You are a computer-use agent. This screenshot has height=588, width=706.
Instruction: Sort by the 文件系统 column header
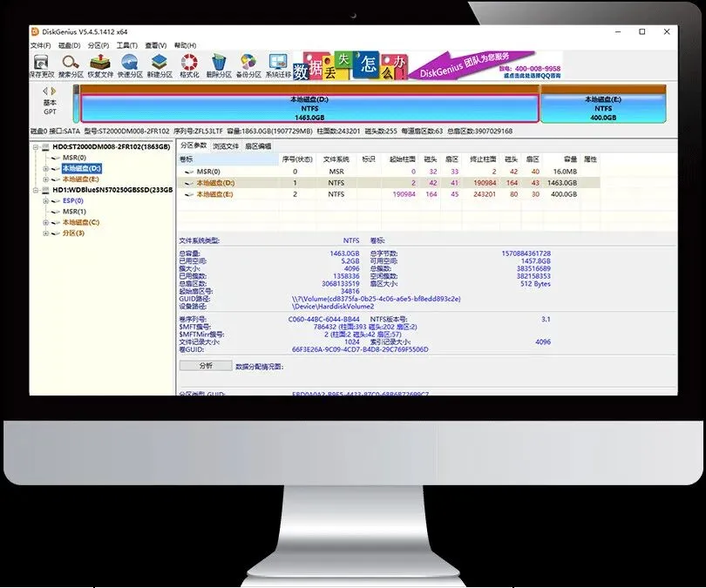(x=336, y=159)
